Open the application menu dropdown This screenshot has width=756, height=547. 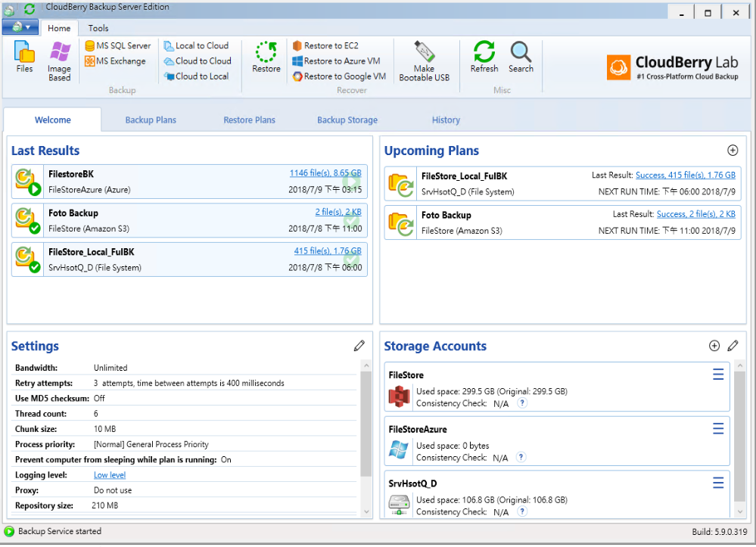pyautogui.click(x=20, y=27)
